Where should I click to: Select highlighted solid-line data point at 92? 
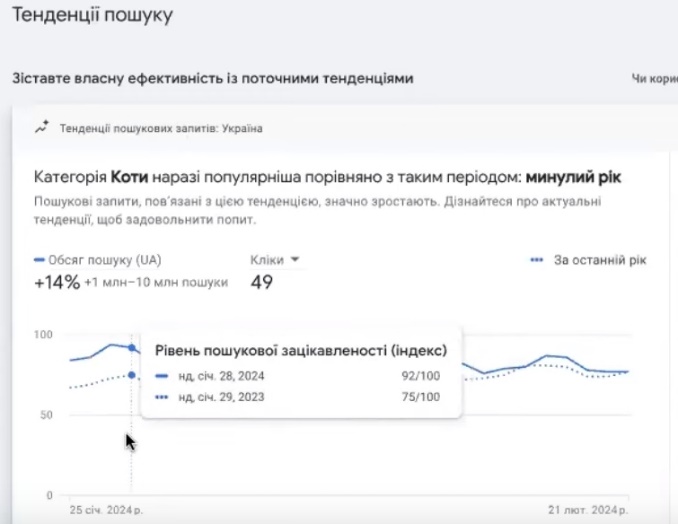pyautogui.click(x=131, y=347)
